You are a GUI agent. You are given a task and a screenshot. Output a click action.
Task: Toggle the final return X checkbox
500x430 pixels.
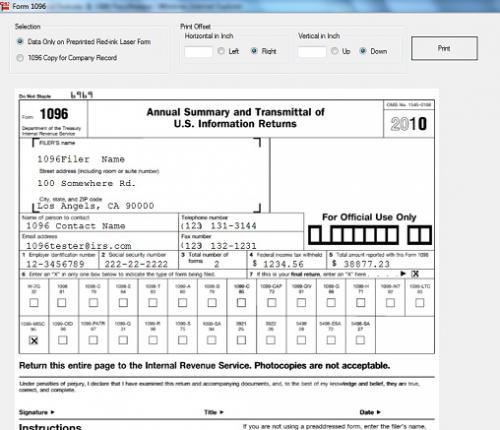click(x=415, y=274)
